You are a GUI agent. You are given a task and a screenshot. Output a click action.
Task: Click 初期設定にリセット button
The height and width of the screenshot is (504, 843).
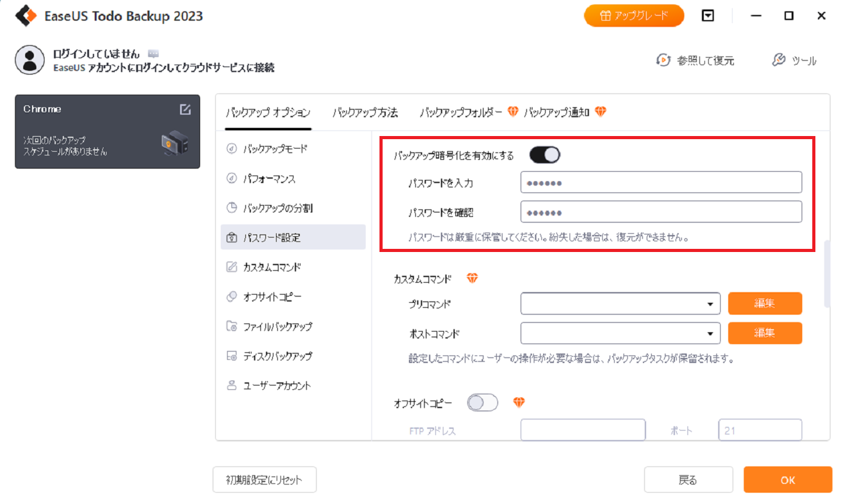(x=264, y=480)
